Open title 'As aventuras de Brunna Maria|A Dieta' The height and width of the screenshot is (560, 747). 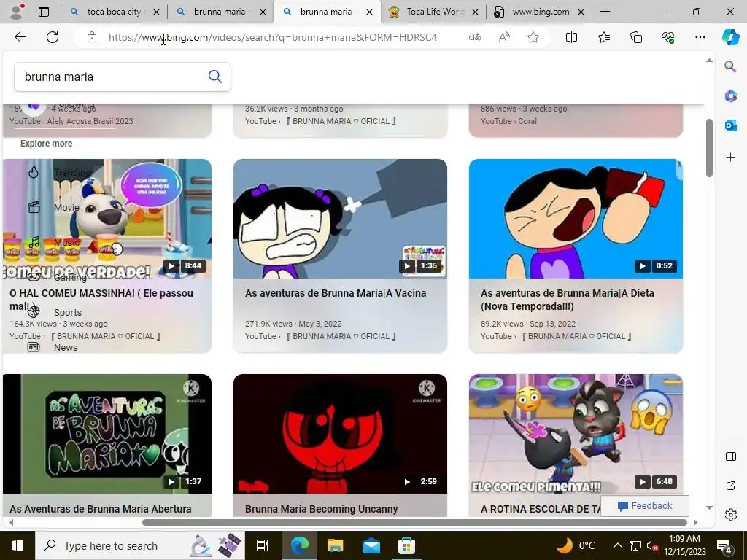pyautogui.click(x=568, y=300)
